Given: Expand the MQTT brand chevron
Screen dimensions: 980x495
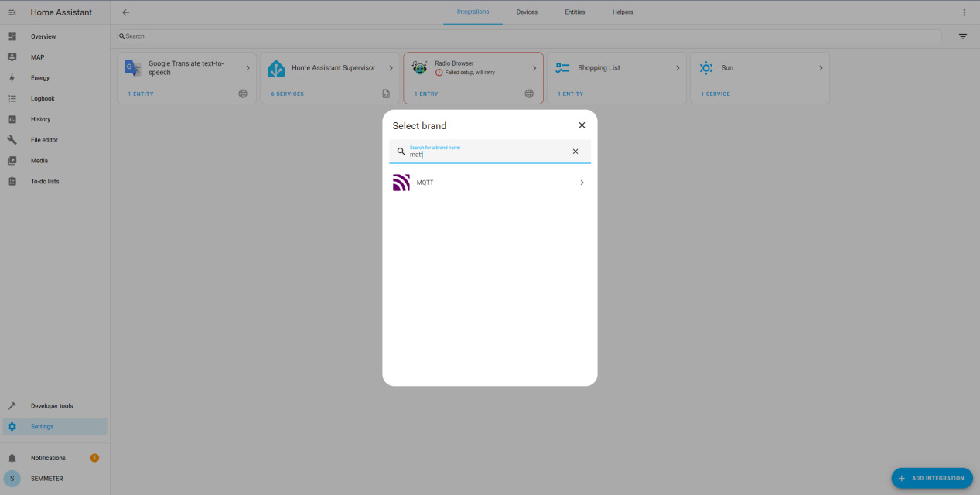Looking at the screenshot, I should coord(582,183).
